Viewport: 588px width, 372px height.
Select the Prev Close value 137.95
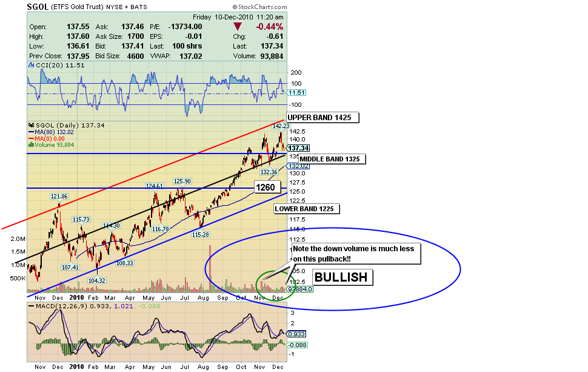[78, 56]
